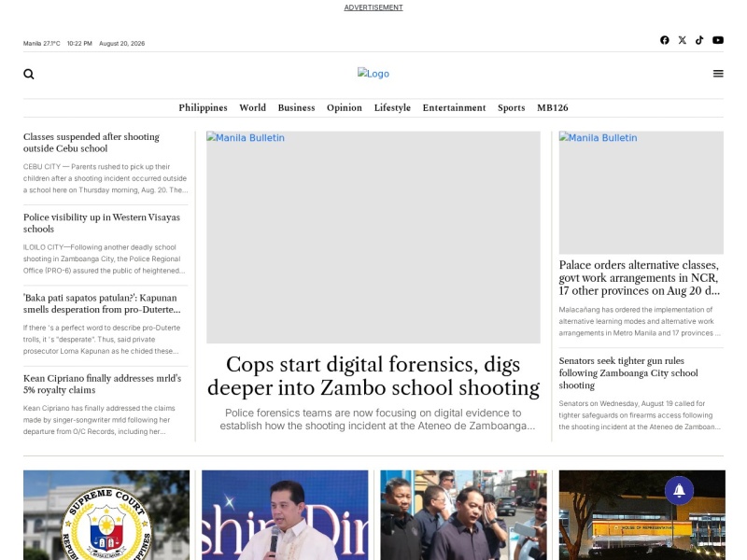Screen dimensions: 747x560
Task: Open 'Cops start digital forensics' main headline
Action: point(373,376)
